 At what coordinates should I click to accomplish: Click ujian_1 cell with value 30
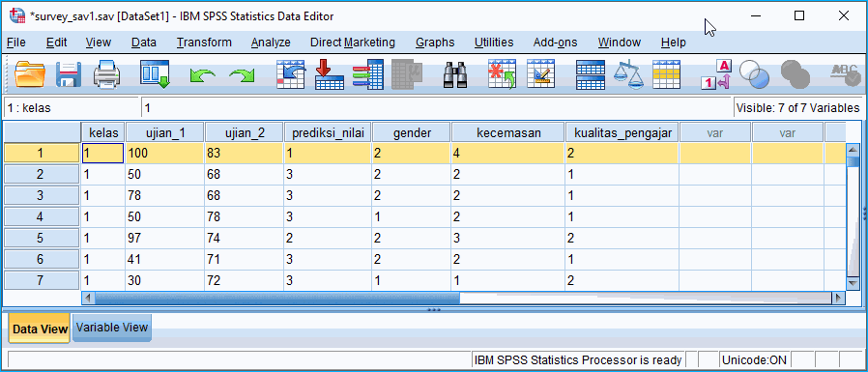(165, 280)
